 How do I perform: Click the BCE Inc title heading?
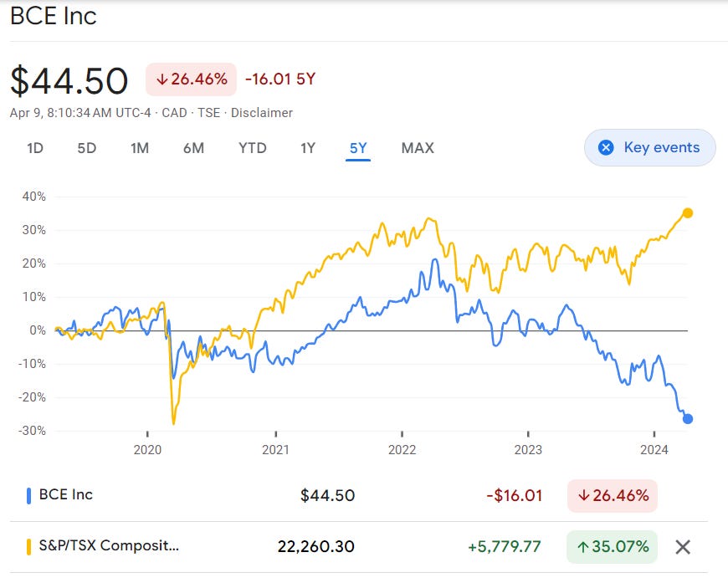(x=54, y=16)
